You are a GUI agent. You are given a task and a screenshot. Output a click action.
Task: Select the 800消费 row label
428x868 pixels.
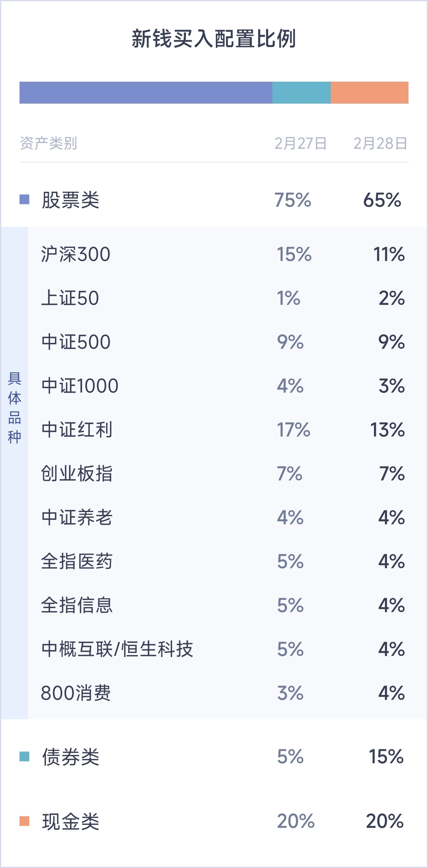click(x=76, y=693)
